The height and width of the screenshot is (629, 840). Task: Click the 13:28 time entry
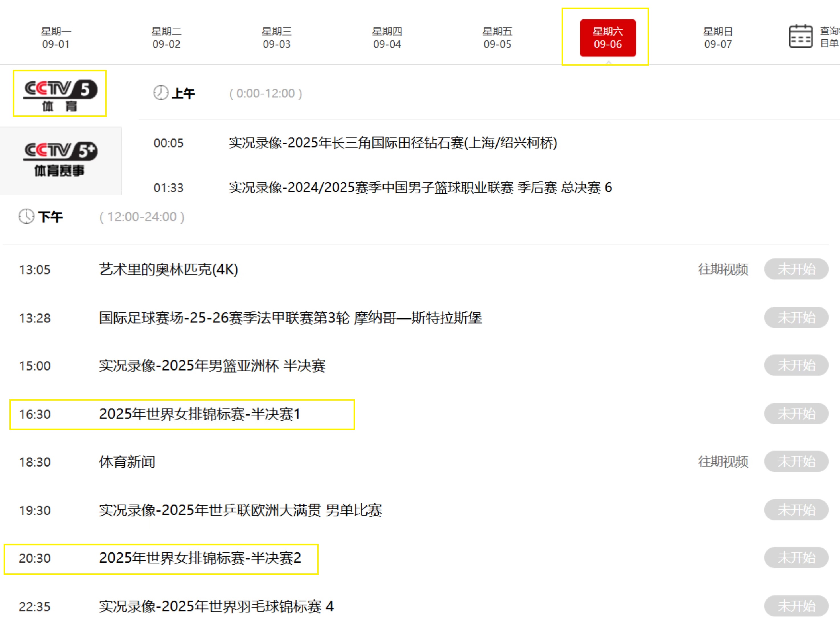pyautogui.click(x=34, y=318)
